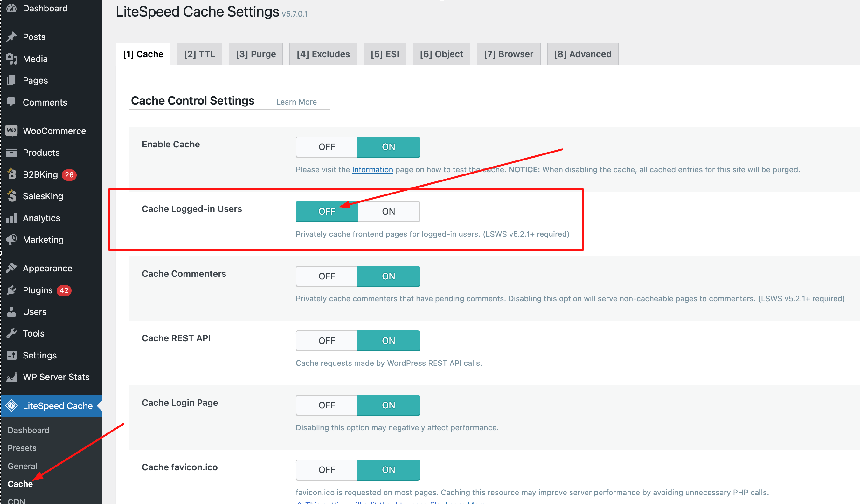This screenshot has width=860, height=504.
Task: Turn off Cache Login Page
Action: (327, 405)
